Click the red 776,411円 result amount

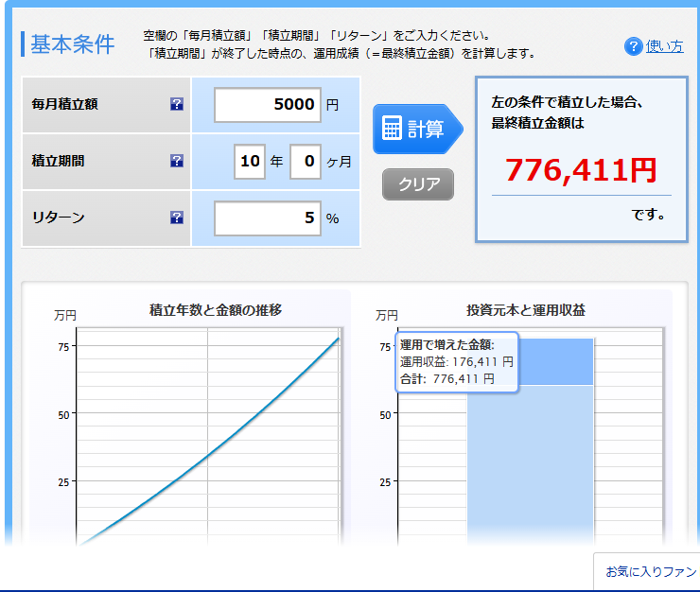tap(580, 170)
